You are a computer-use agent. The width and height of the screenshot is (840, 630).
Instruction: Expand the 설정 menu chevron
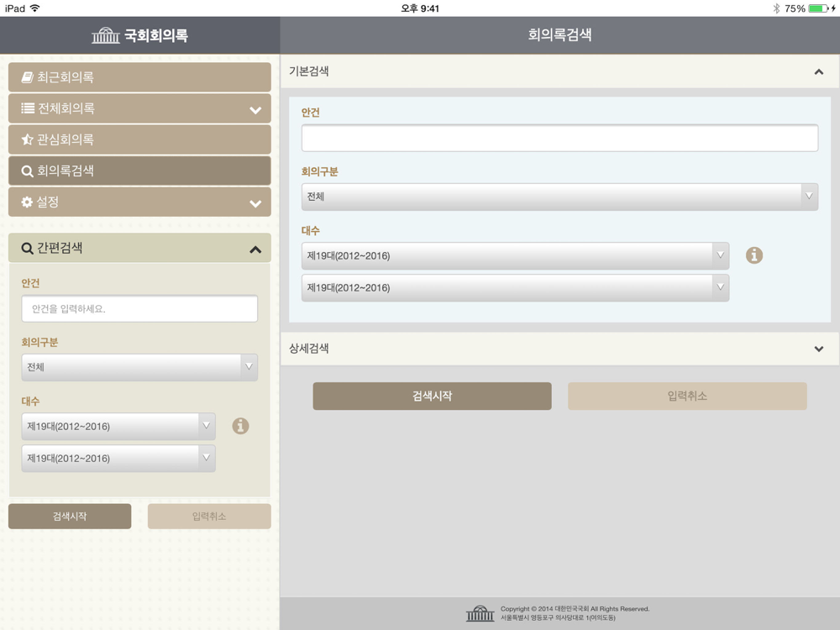(x=255, y=203)
